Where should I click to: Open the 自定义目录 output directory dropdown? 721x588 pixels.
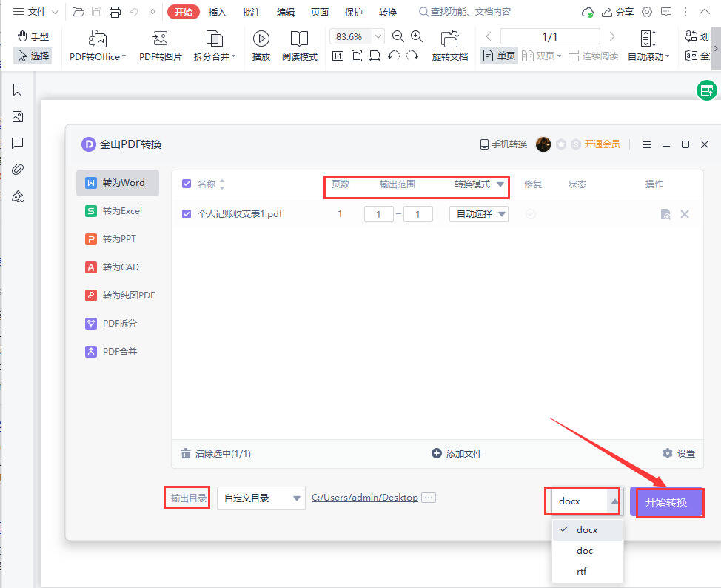pos(261,498)
